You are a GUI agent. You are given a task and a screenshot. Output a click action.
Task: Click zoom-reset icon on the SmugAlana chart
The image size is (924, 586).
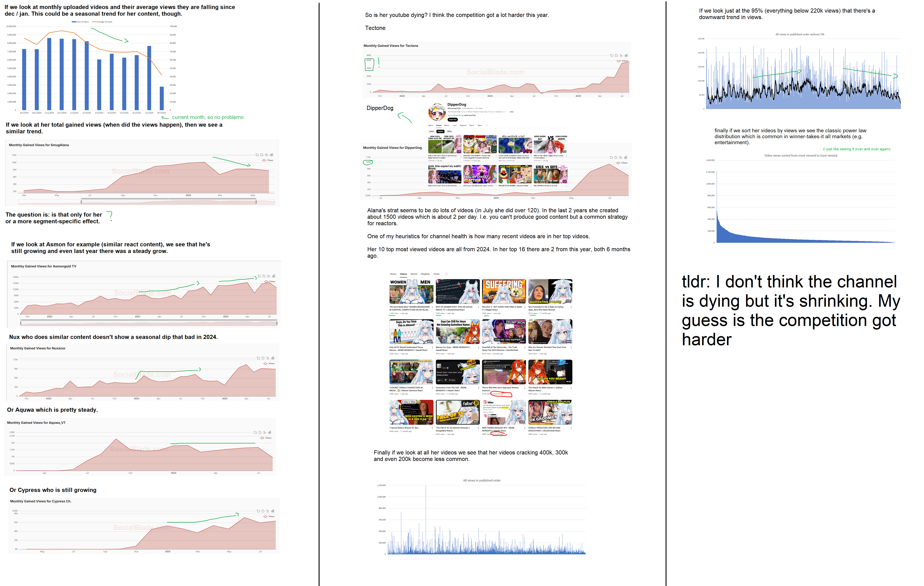point(262,155)
